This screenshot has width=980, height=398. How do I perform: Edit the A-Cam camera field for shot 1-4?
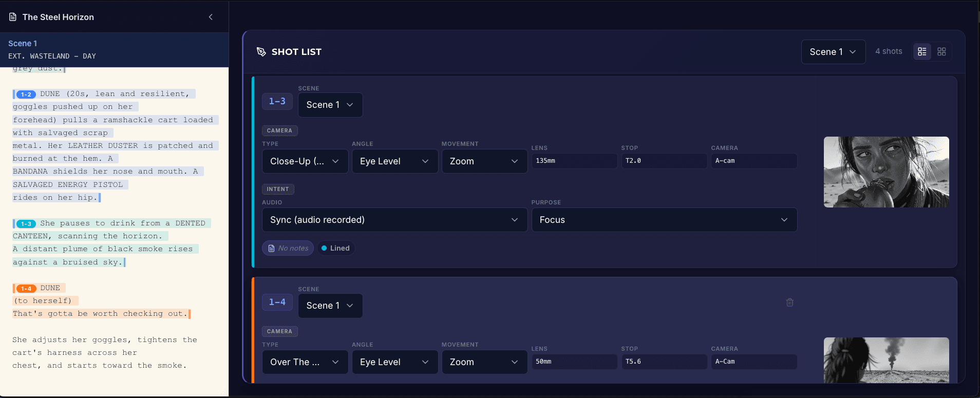[754, 362]
